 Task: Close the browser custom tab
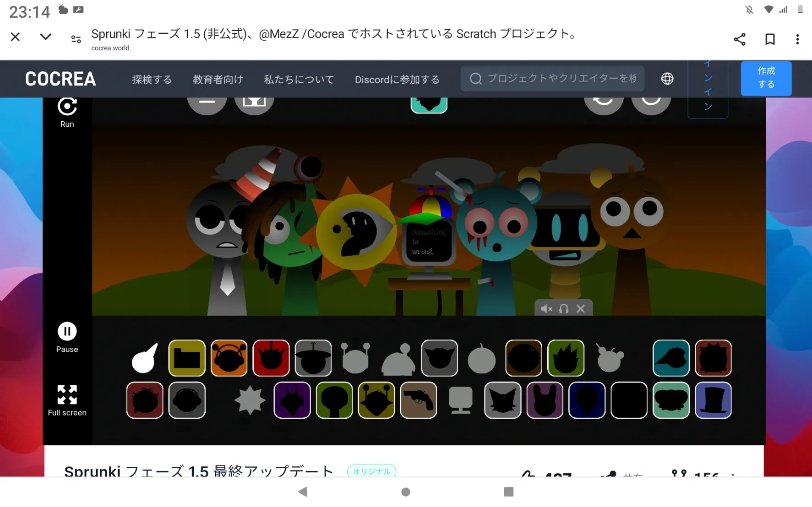coord(15,37)
